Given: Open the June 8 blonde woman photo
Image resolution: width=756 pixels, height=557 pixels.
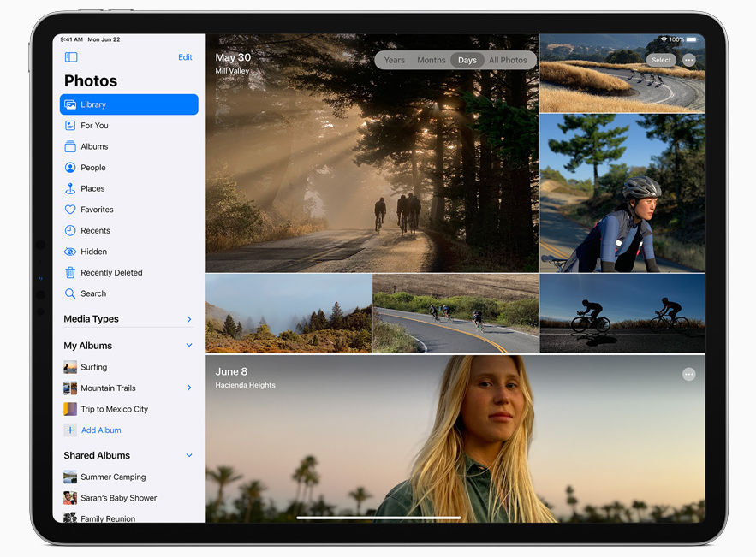Looking at the screenshot, I should tap(455, 438).
